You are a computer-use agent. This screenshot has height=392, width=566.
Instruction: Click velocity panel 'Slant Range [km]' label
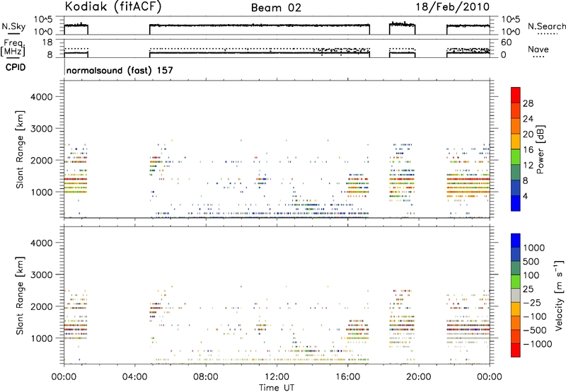[x=20, y=295]
